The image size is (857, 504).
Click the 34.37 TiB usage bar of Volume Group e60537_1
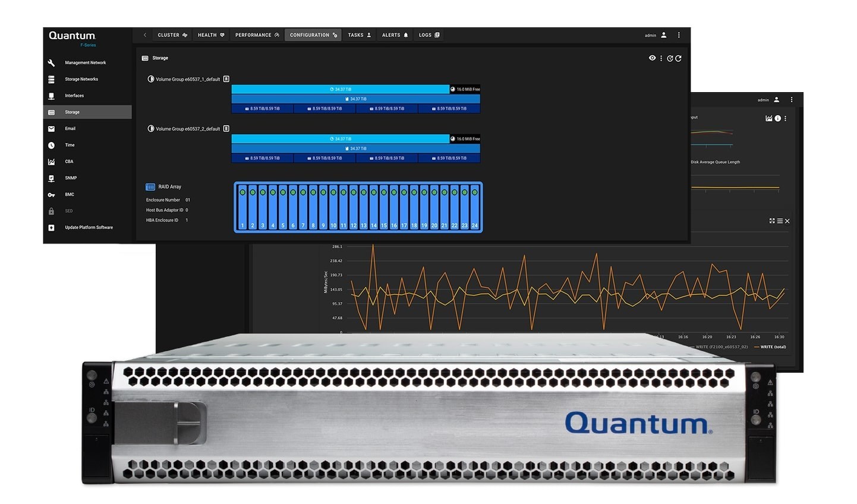pos(340,89)
